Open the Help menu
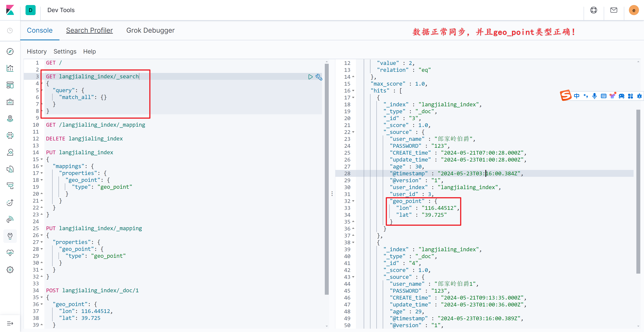Screen dimensions: 644x332 89,51
